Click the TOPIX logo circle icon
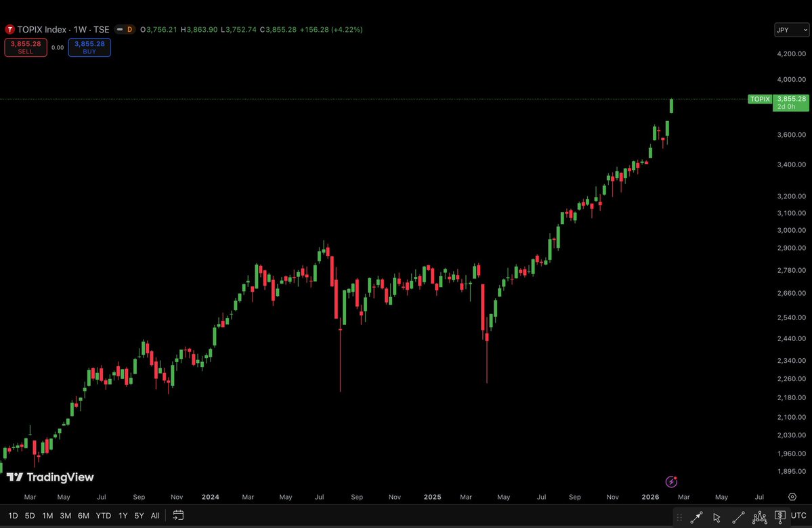The height and width of the screenshot is (528, 812). 9,29
